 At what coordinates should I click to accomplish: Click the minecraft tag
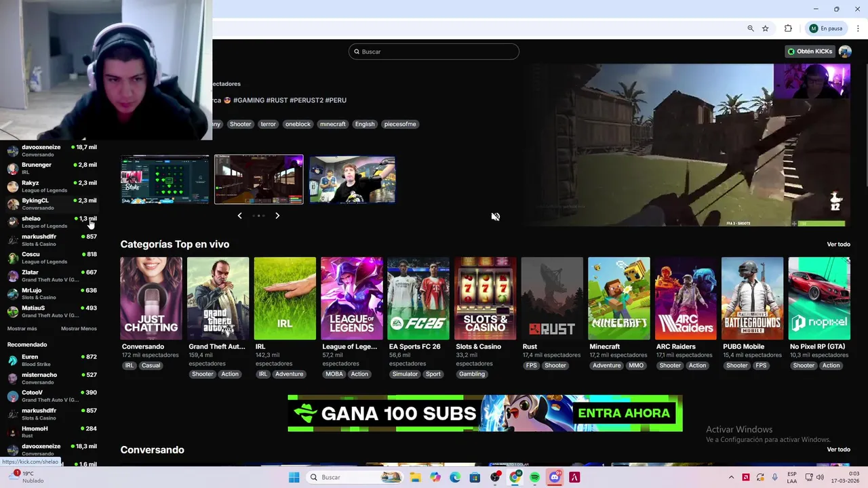coord(333,124)
